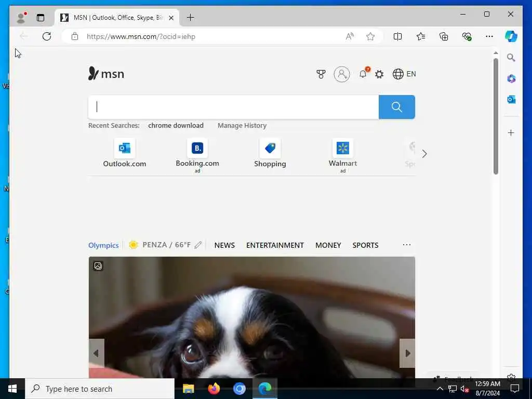Show hidden system tray icons
The height and width of the screenshot is (399, 532).
440,389
